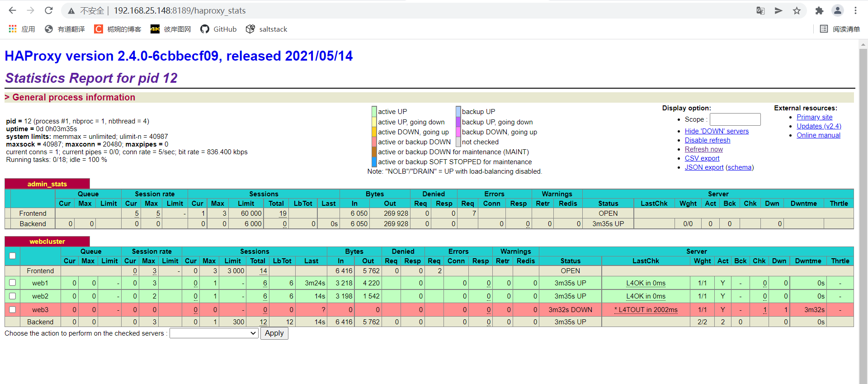The height and width of the screenshot is (384, 868).
Task: Click the send-to-device arrow icon
Action: click(x=778, y=11)
